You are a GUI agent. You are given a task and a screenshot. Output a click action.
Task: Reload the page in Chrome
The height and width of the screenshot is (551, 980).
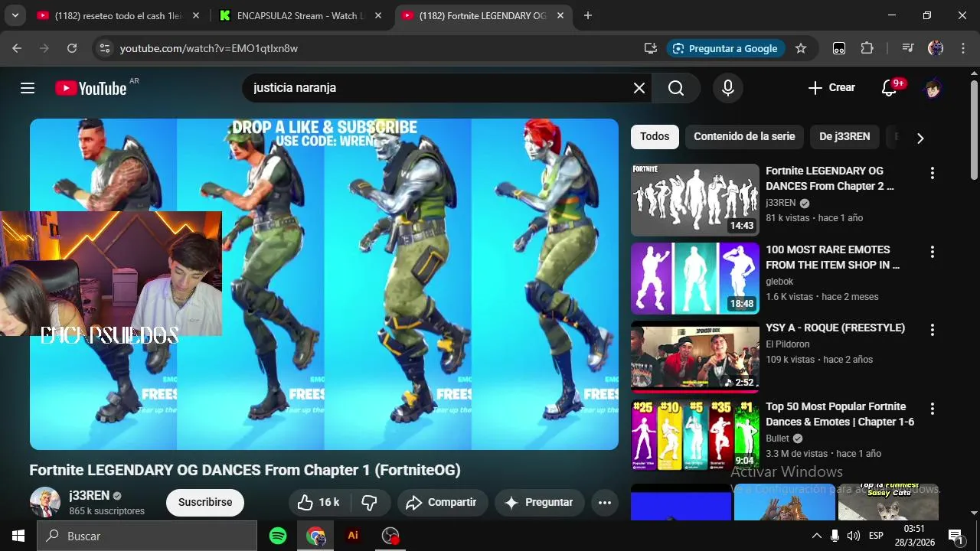pyautogui.click(x=72, y=48)
